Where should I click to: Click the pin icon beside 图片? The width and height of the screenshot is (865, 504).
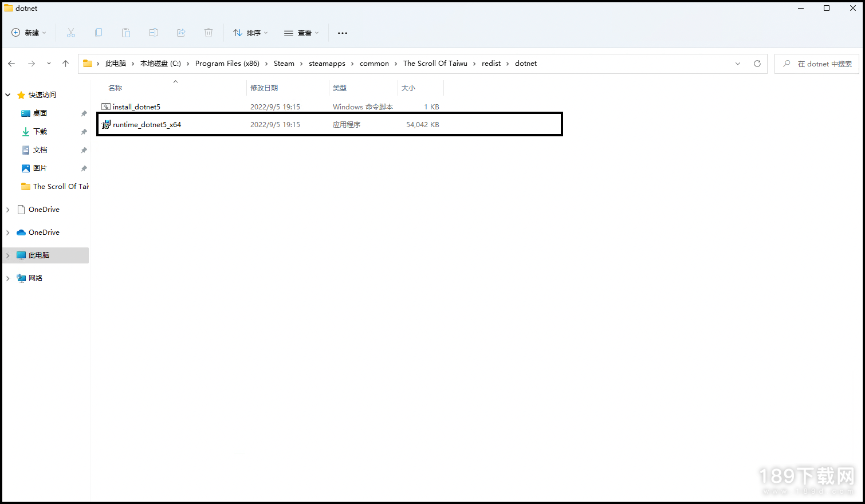coord(84,168)
